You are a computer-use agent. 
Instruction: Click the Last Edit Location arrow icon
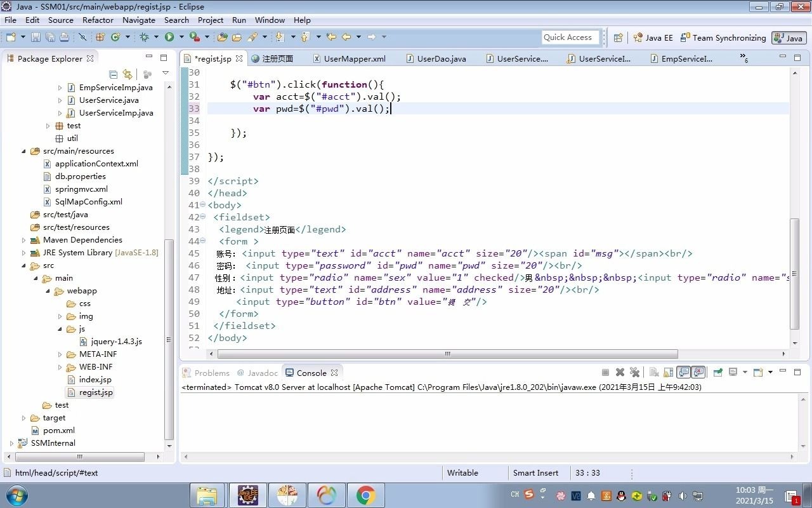point(331,37)
